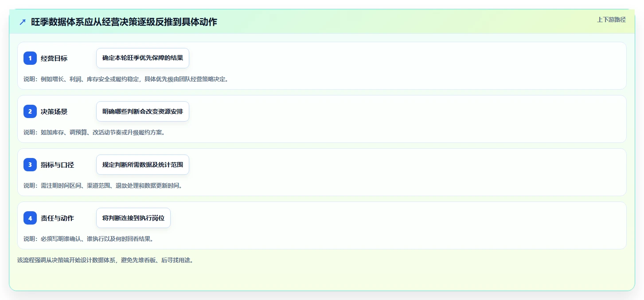
Task: Click the note starting 说明：必须写明谁确认
Action: (x=88, y=239)
